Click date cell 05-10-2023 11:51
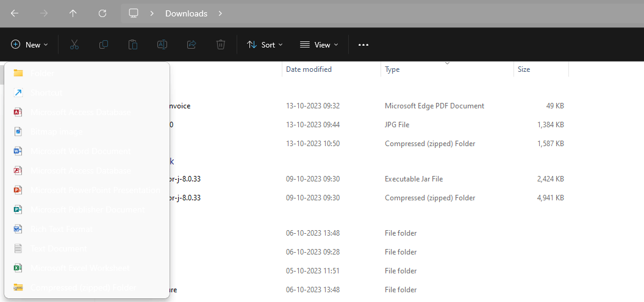Image resolution: width=644 pixels, height=302 pixels. pyautogui.click(x=313, y=271)
